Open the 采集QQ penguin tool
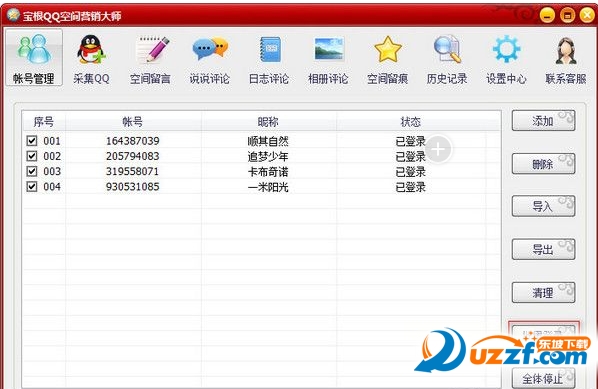Screen dimensions: 598x389 91,58
